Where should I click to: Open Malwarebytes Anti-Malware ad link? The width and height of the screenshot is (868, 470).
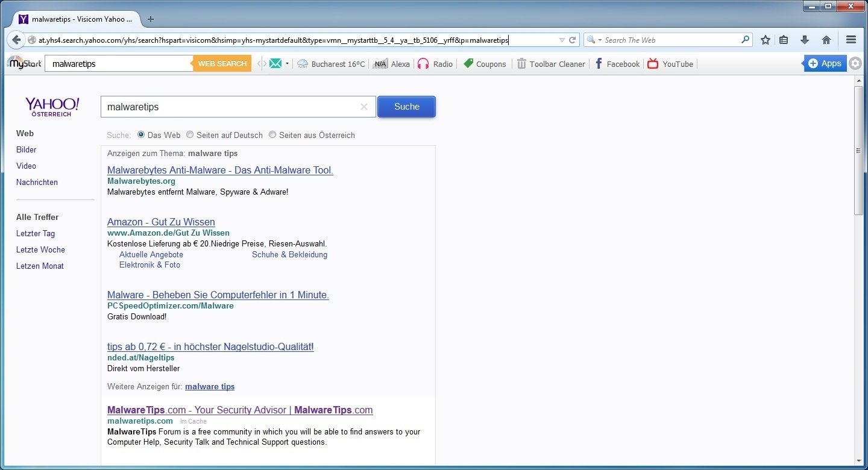coord(220,170)
